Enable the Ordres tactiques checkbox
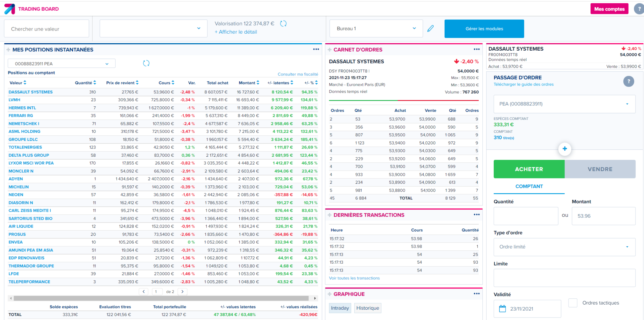Screen dimensions: 644x320 pyautogui.click(x=573, y=303)
